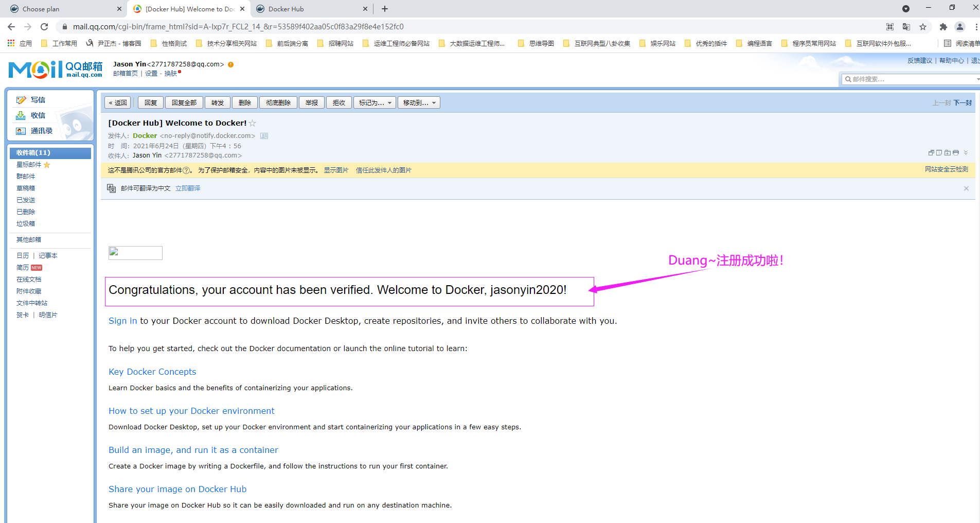Image resolution: width=980 pixels, height=523 pixels.
Task: Expand more email header options chevron
Action: (966, 153)
